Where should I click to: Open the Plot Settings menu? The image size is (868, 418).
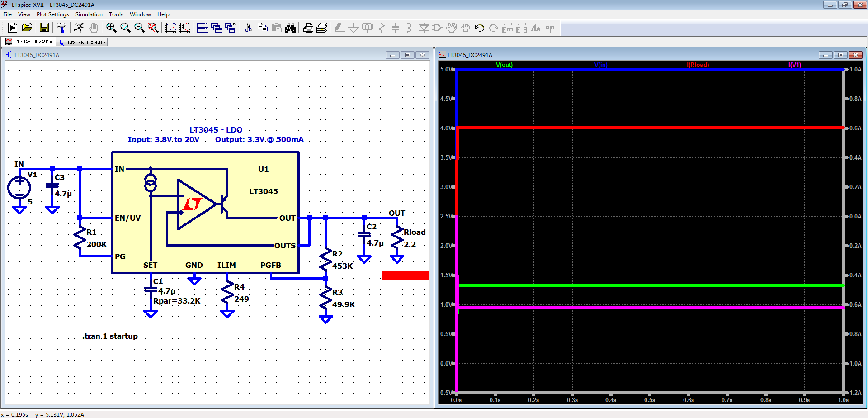coord(52,14)
